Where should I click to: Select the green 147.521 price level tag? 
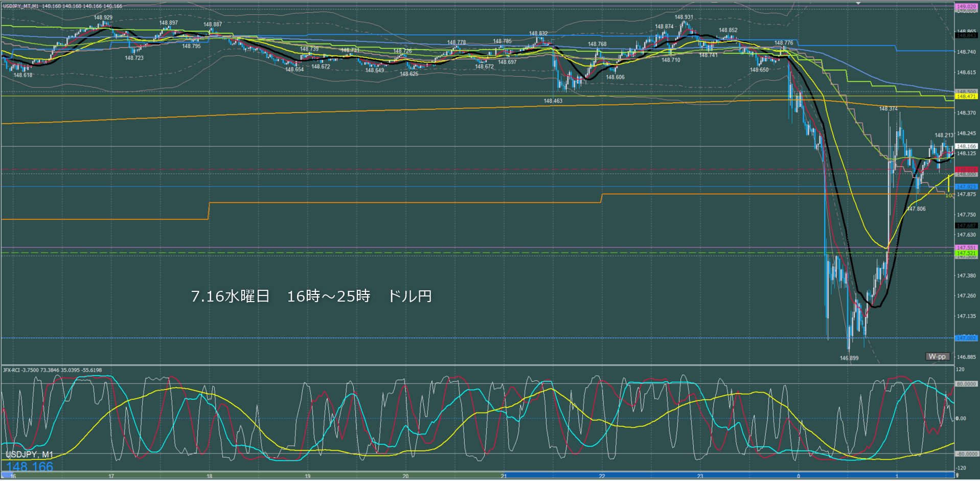[966, 253]
